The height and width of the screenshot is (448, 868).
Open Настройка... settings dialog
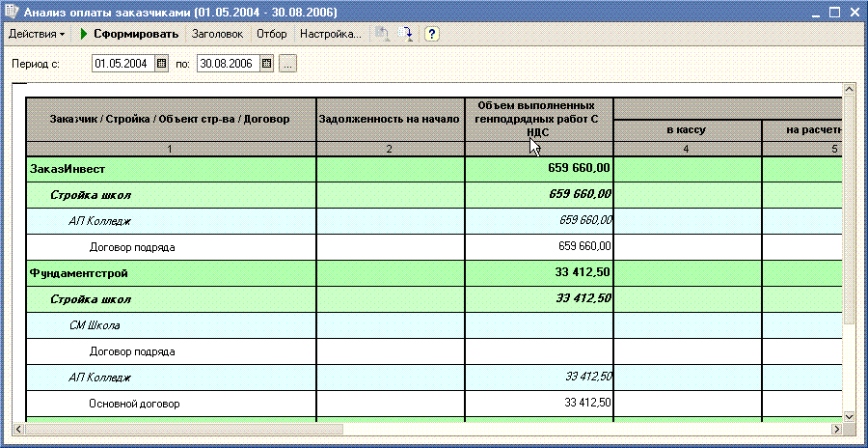tap(331, 34)
